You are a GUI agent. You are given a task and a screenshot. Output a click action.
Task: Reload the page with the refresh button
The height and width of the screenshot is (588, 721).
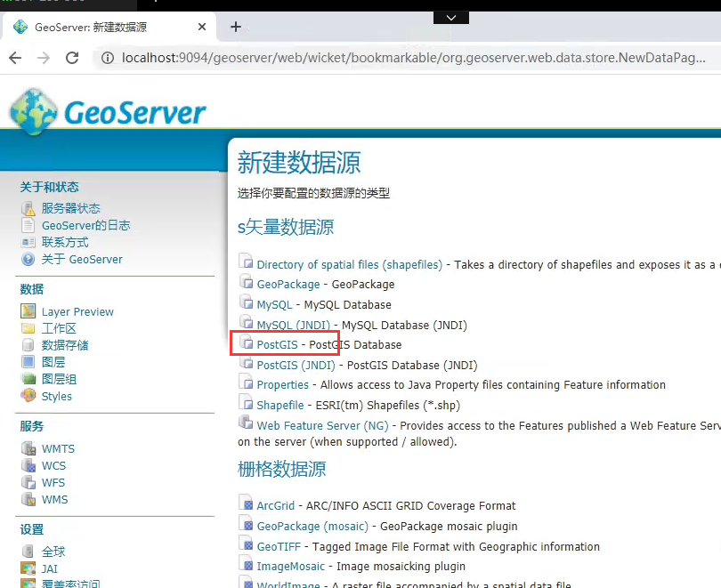pos(72,58)
